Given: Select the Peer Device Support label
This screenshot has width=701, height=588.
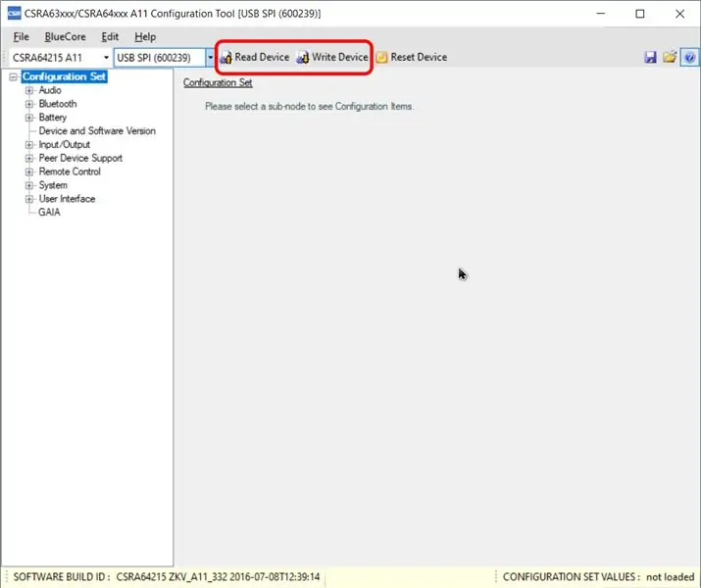Looking at the screenshot, I should 80,158.
